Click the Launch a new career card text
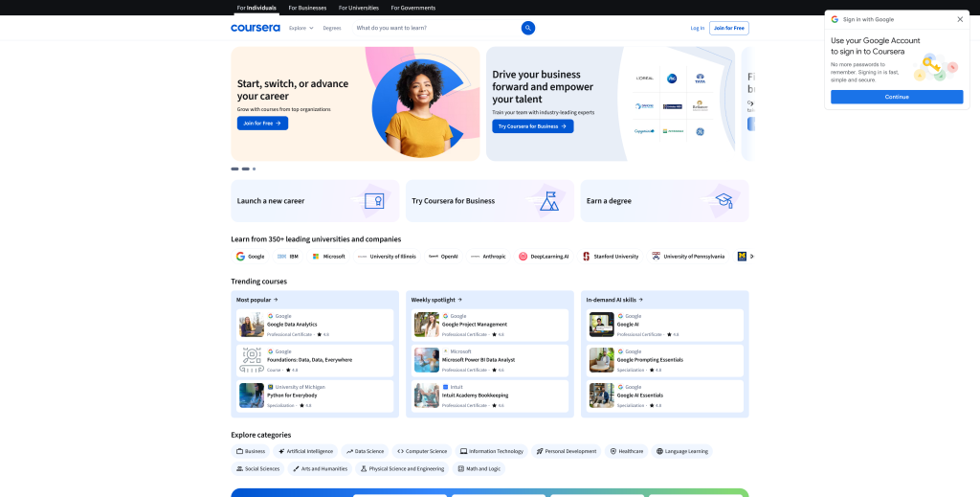The height and width of the screenshot is (497, 980). 271,201
